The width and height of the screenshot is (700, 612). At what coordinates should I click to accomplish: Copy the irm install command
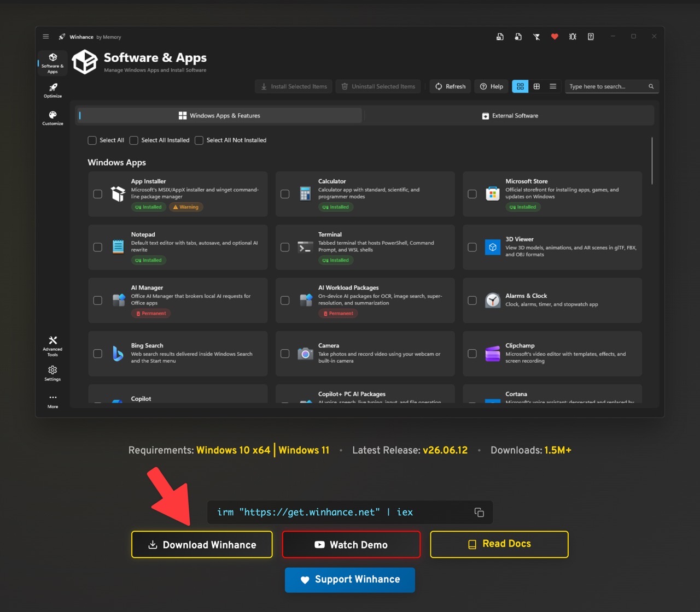(479, 512)
